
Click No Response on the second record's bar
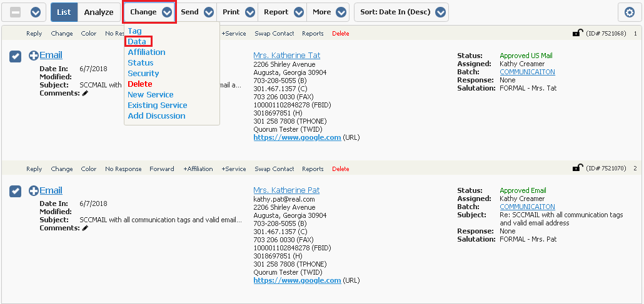click(x=123, y=169)
